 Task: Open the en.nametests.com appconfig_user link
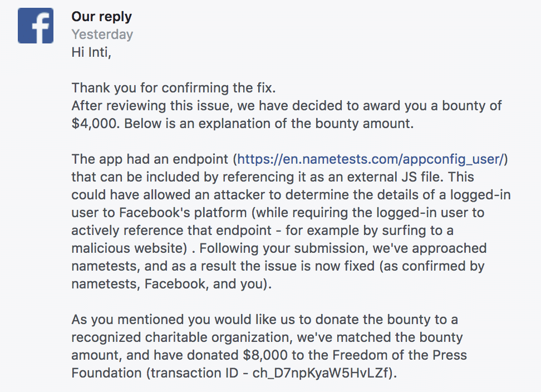371,160
